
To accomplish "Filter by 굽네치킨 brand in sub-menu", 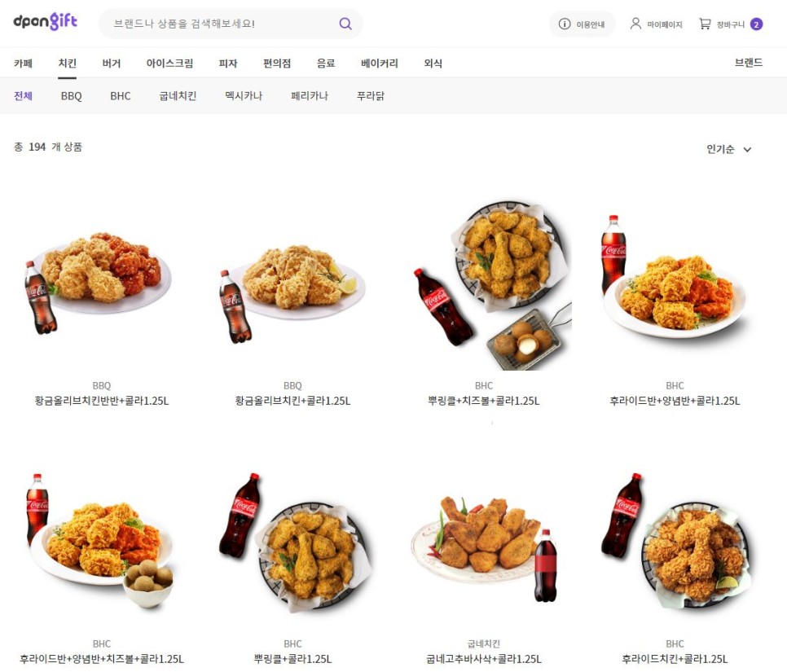I will pyautogui.click(x=178, y=96).
